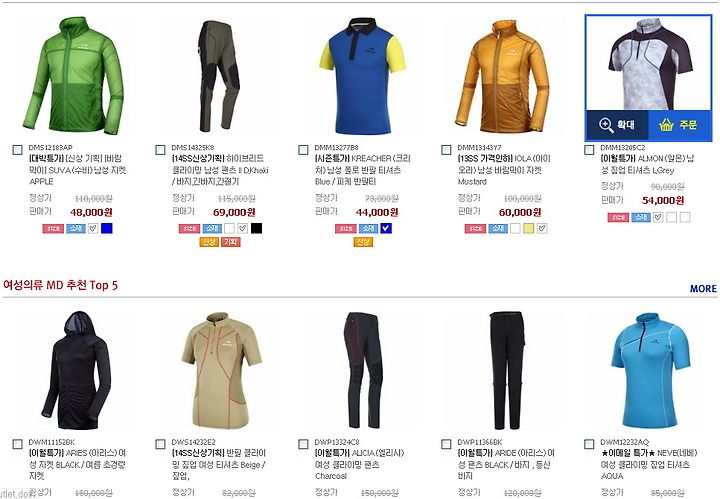Select checkbox for women's item DWM11152BK
720x499 pixels.
[17, 444]
